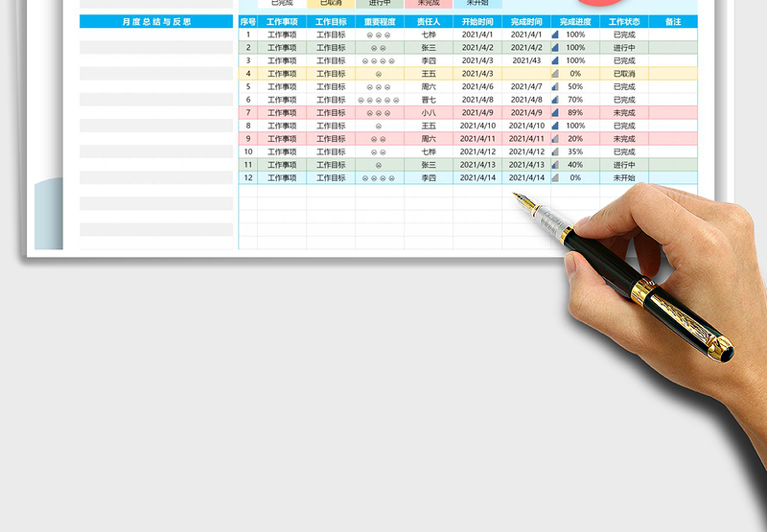The image size is (767, 532).
Task: Click the green 进行中 legend swatch
Action: [x=380, y=4]
